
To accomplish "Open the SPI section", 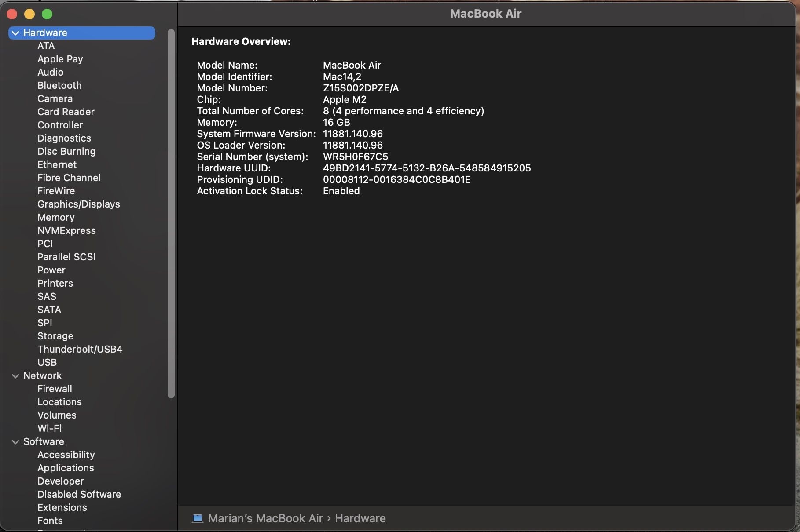I will tap(44, 323).
